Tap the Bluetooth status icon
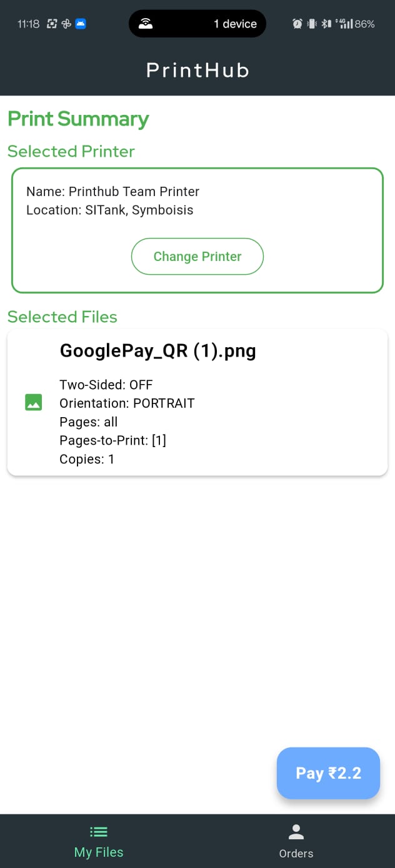Screen dimensions: 395x868 (x=326, y=24)
